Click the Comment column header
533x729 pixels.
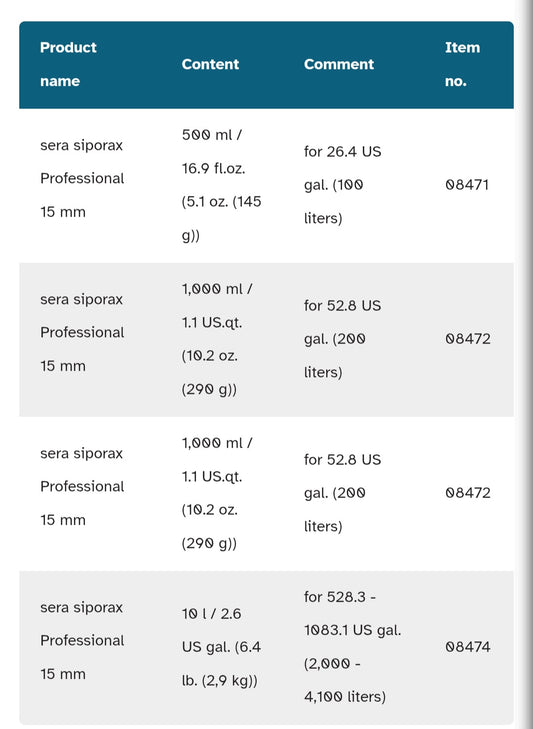339,64
